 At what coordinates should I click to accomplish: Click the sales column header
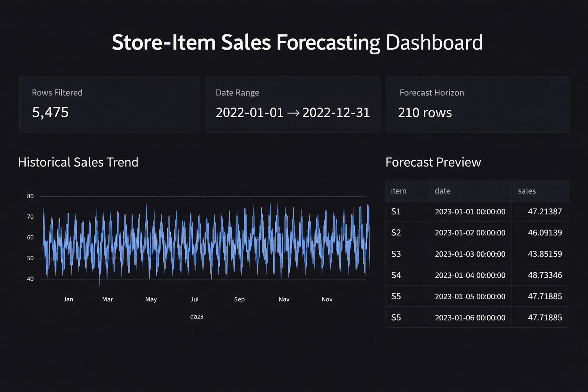coord(527,191)
